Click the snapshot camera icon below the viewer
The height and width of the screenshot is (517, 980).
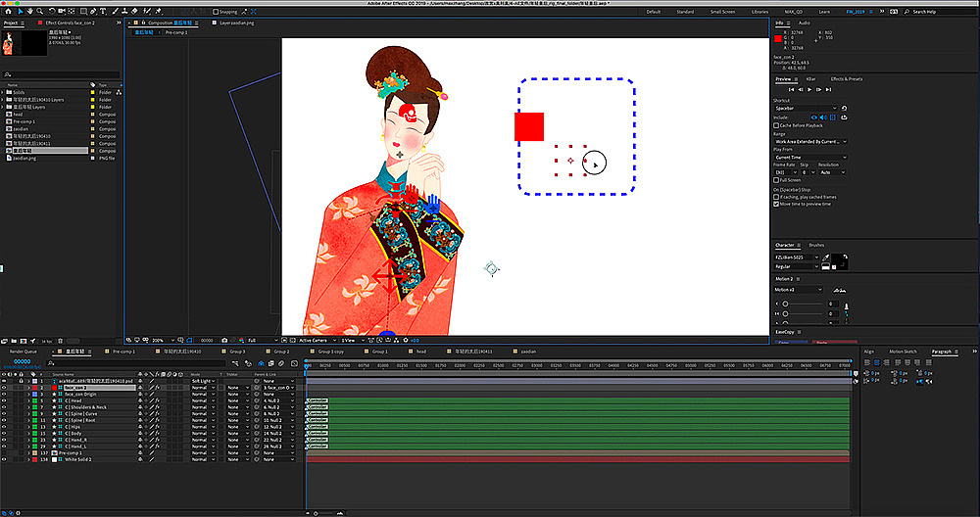pyautogui.click(x=224, y=341)
